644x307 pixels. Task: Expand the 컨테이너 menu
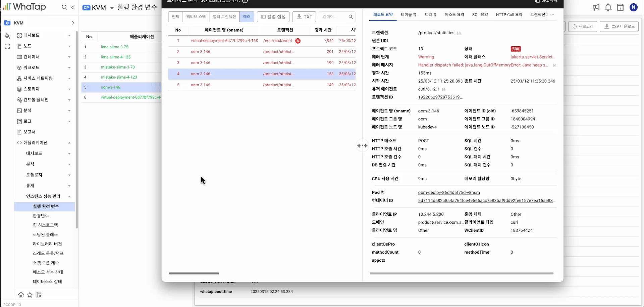pyautogui.click(x=44, y=57)
